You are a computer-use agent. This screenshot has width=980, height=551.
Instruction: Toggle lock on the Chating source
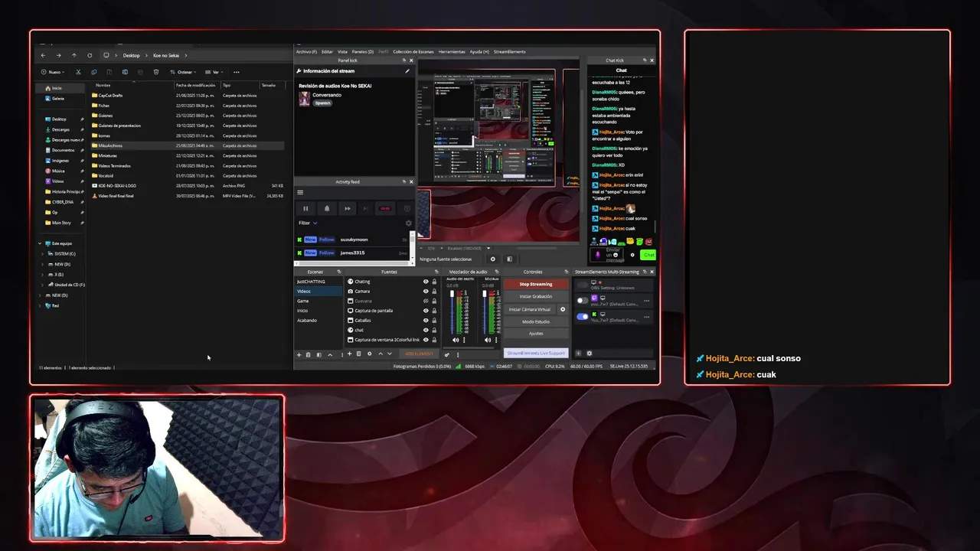[434, 282]
